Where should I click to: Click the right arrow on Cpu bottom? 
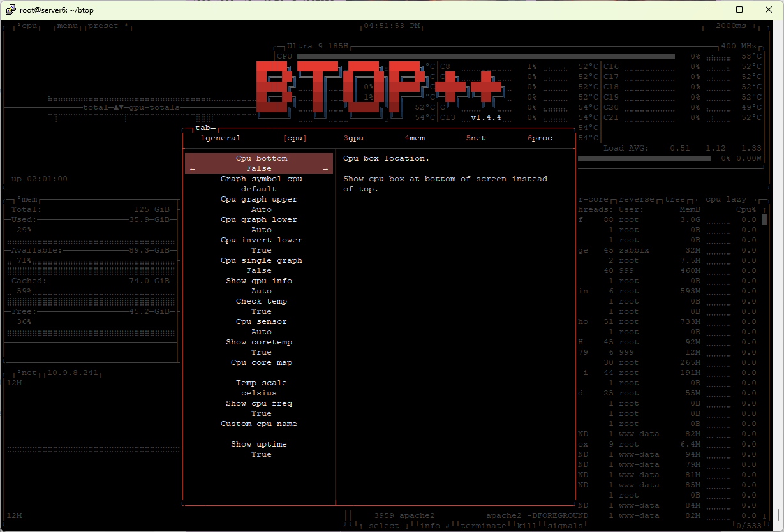pyautogui.click(x=325, y=169)
